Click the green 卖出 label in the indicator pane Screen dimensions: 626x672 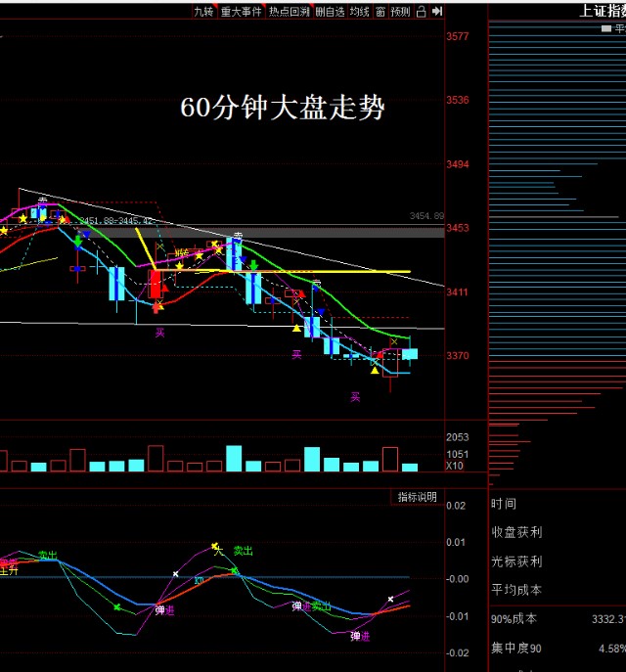243,552
